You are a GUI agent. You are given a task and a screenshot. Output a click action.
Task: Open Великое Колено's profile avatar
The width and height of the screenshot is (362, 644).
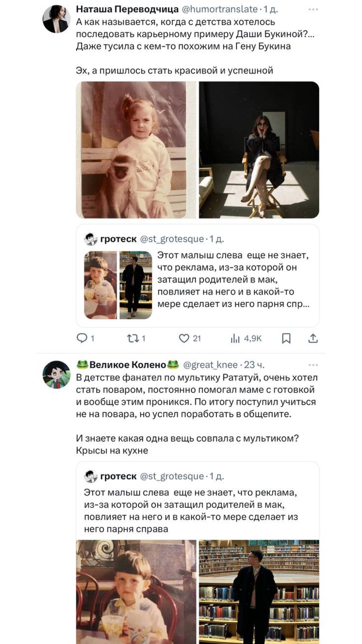pos(56,374)
